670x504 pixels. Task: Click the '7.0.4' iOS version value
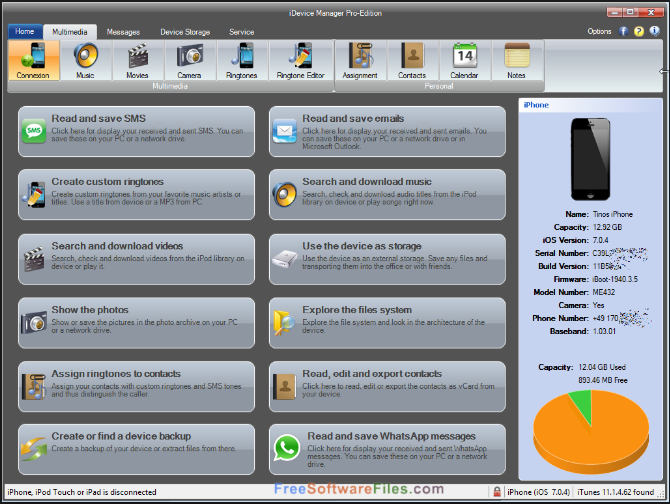tap(600, 240)
